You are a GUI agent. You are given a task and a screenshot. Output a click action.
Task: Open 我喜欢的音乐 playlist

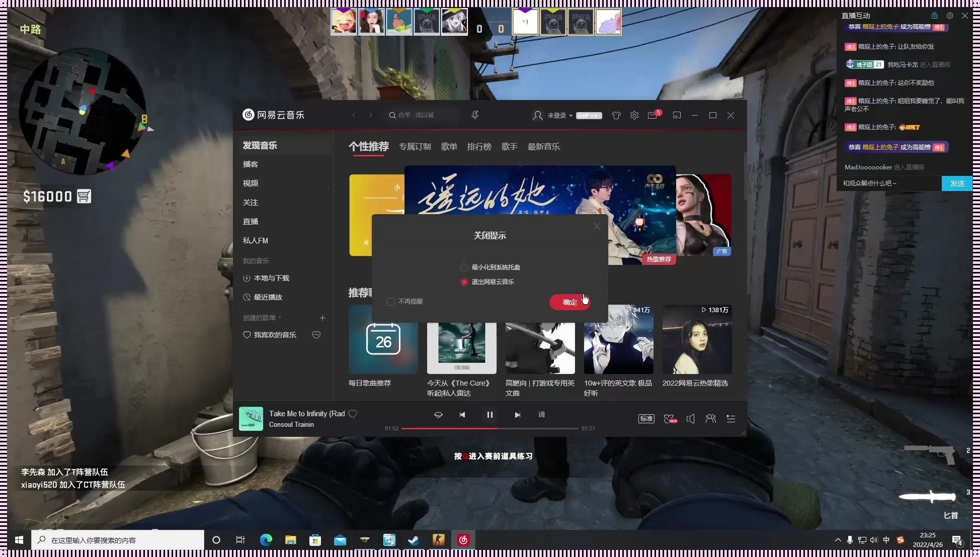[270, 335]
